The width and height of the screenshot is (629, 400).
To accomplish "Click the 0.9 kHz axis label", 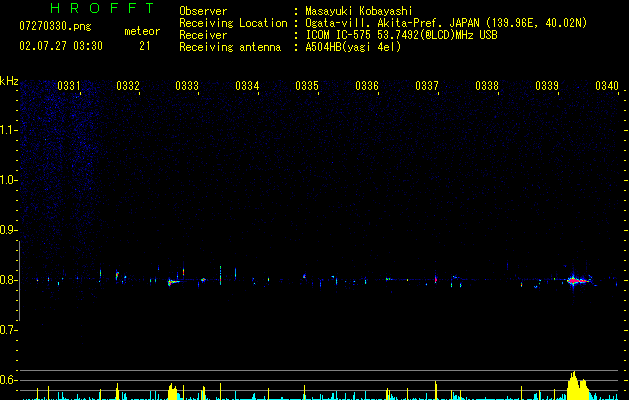I will [x=8, y=230].
